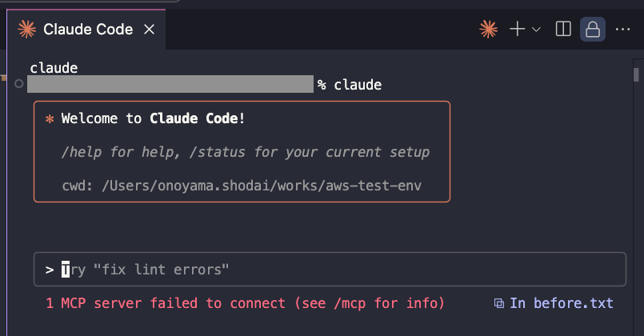Focus the "fix lint errors" prompt input
The image size is (644, 336).
coord(330,270)
